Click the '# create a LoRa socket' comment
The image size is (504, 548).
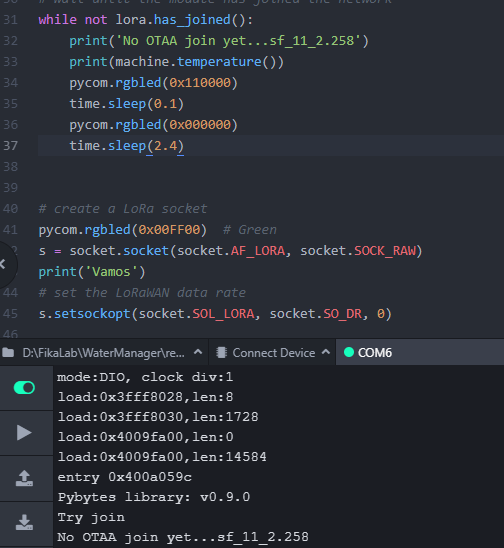click(123, 209)
